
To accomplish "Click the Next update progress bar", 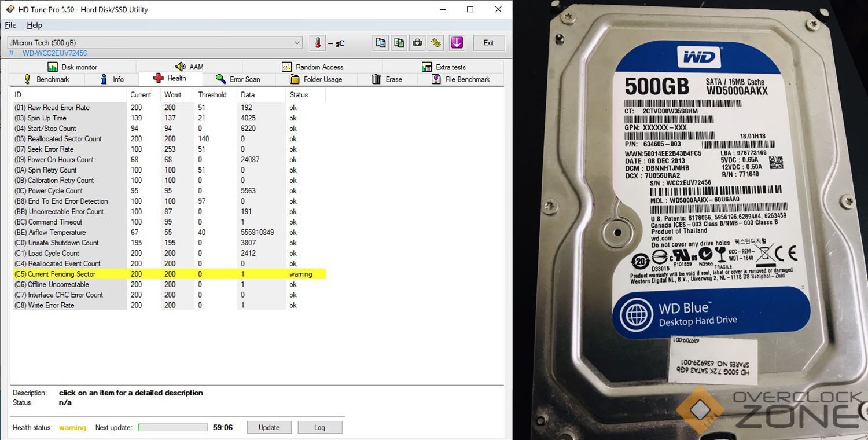I will 173,428.
